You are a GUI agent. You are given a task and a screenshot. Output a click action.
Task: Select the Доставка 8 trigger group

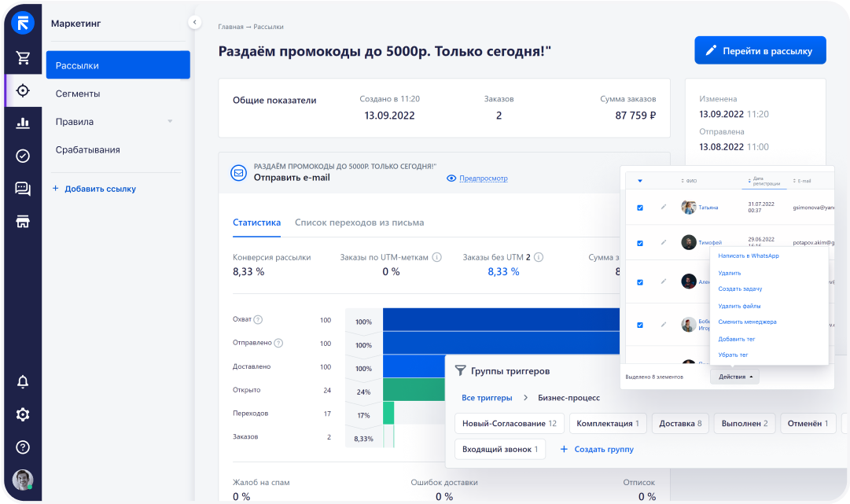tap(680, 423)
